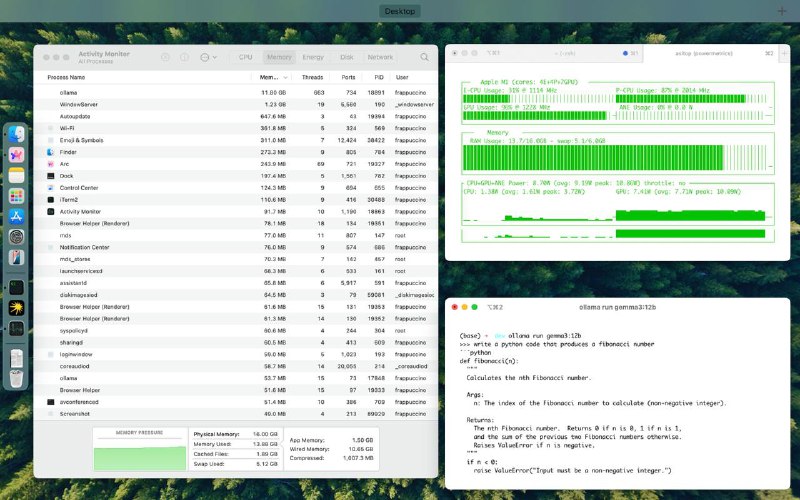
Task: Select the ollama process using 53.7 MB
Action: [236, 379]
